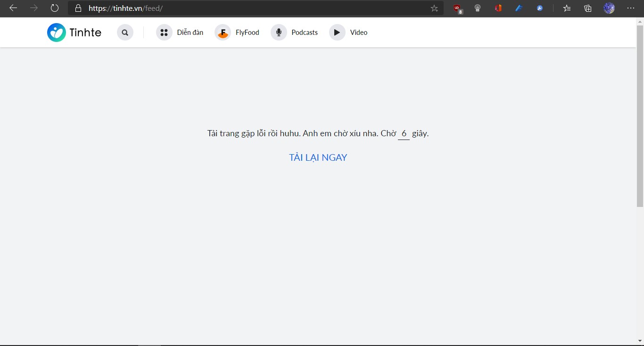Select the Diễn đàn menu item
The image size is (644, 346).
(x=190, y=33)
